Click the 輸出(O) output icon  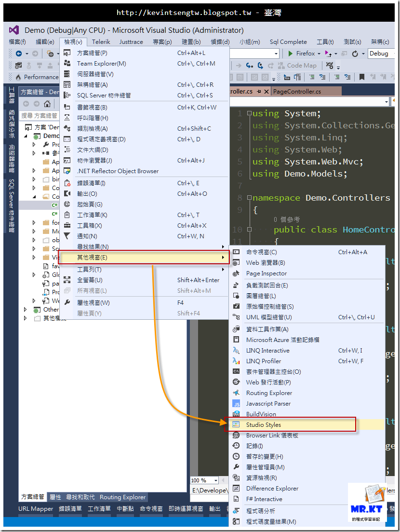[67, 194]
